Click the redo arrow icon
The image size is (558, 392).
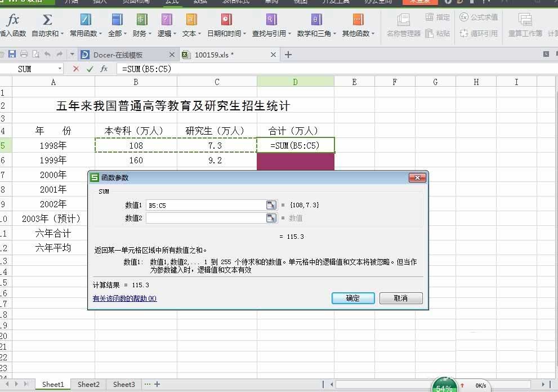(x=60, y=54)
